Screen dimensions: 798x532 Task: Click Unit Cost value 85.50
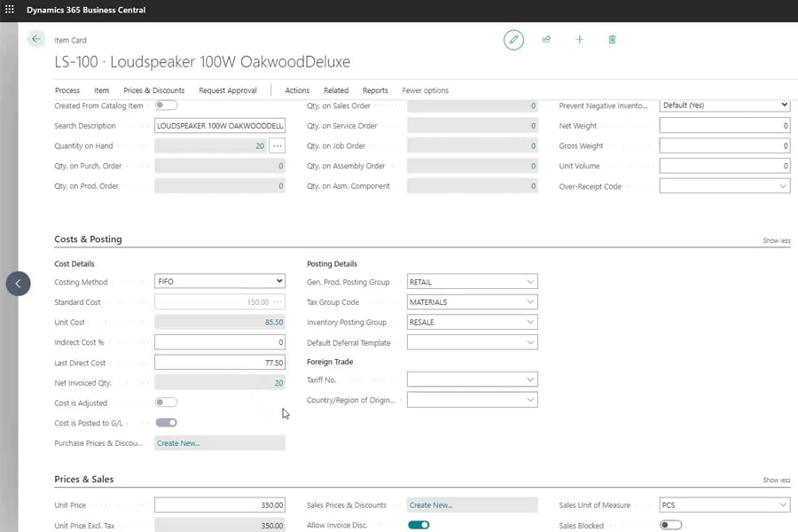274,322
